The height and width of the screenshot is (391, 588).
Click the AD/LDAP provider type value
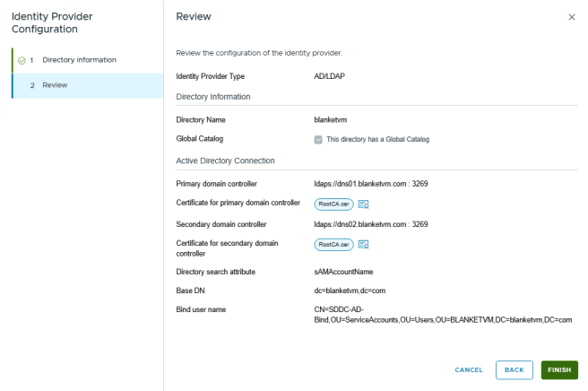(329, 76)
